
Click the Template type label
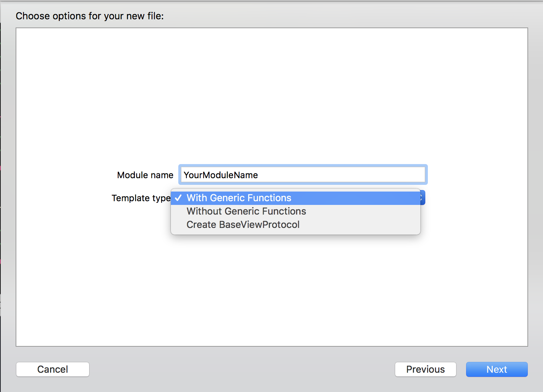pos(141,198)
